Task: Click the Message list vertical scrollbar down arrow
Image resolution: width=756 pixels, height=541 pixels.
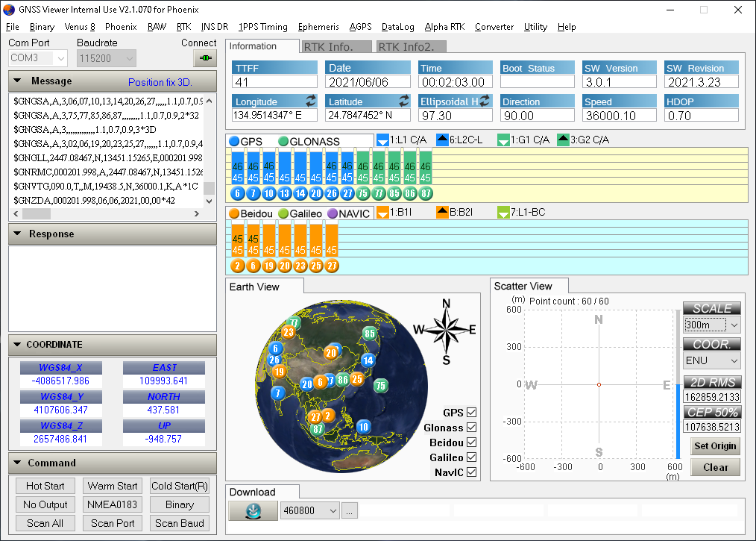Action: pos(210,201)
